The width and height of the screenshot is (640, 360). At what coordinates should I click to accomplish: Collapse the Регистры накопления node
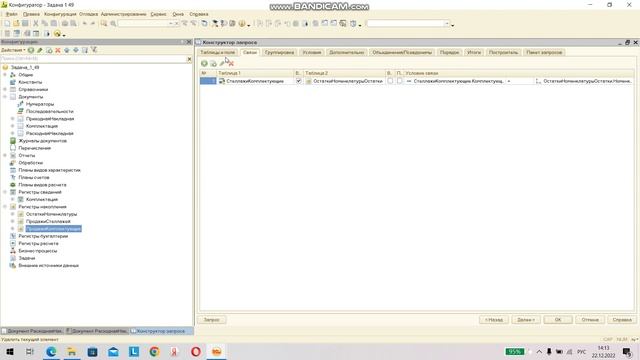pyautogui.click(x=5, y=207)
